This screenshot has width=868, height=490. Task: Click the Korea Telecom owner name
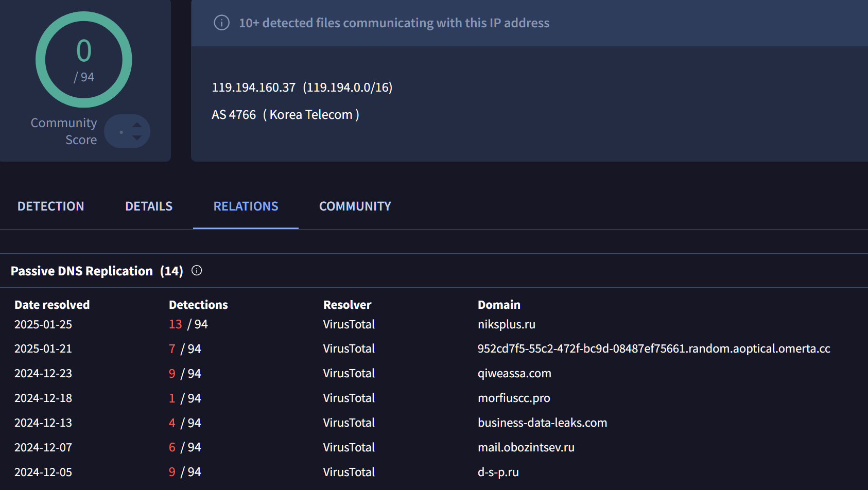coord(311,115)
